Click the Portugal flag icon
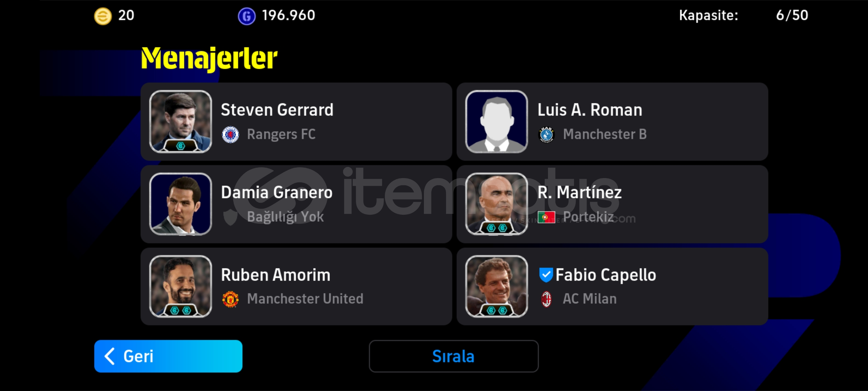The height and width of the screenshot is (391, 868). (x=546, y=217)
